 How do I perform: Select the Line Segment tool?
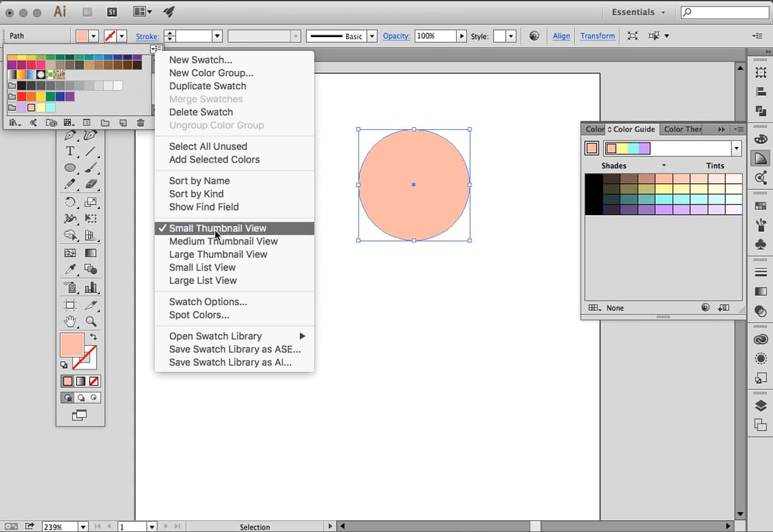(x=90, y=151)
